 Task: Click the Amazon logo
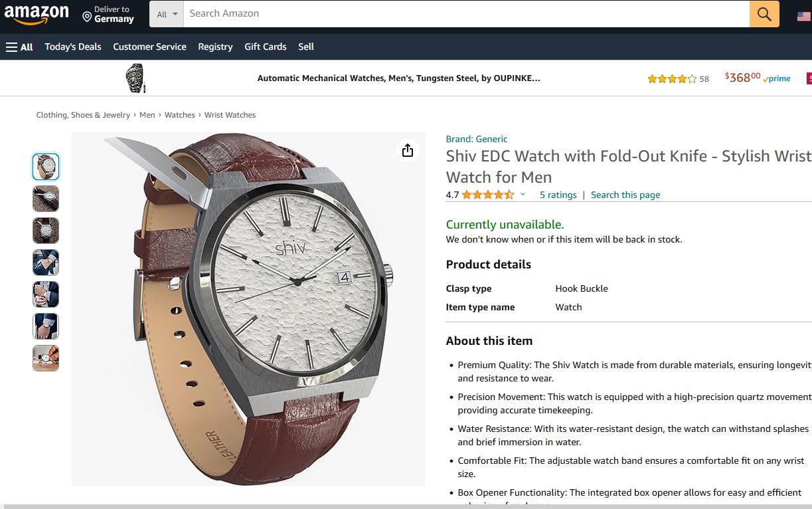click(x=37, y=14)
